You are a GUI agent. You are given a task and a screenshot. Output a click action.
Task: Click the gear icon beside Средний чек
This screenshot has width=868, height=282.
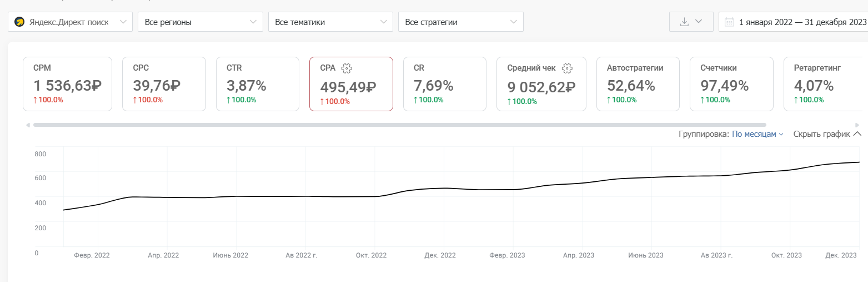tap(567, 68)
